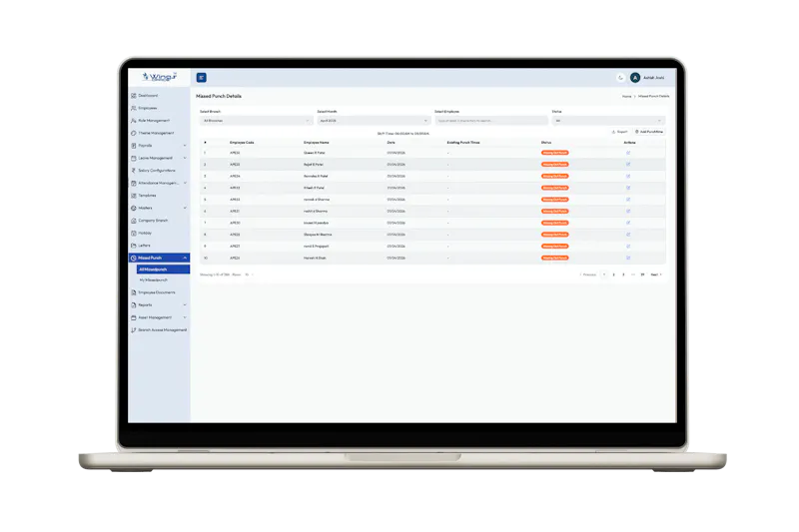Edit the missed punch in row 1

tap(628, 153)
